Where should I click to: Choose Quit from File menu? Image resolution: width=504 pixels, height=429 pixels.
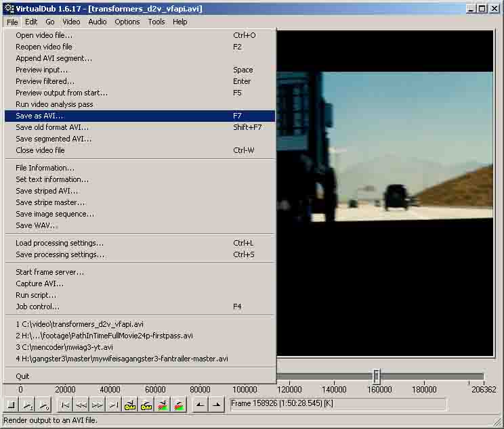tap(140, 376)
